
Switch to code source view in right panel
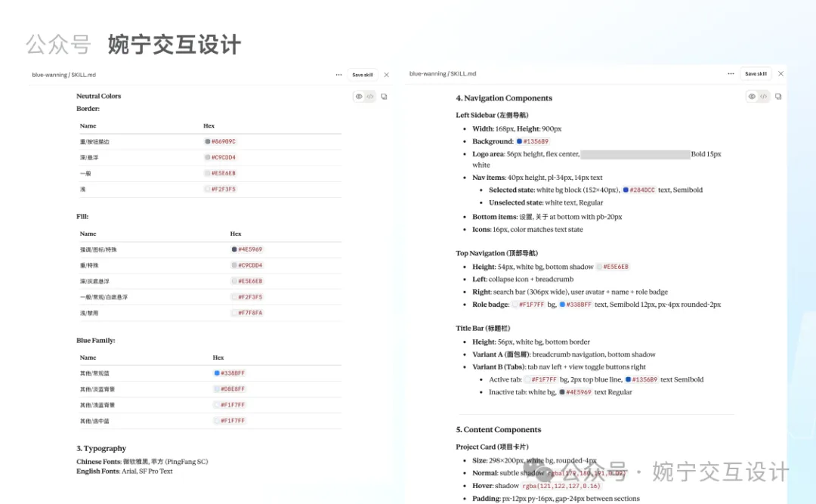(763, 96)
